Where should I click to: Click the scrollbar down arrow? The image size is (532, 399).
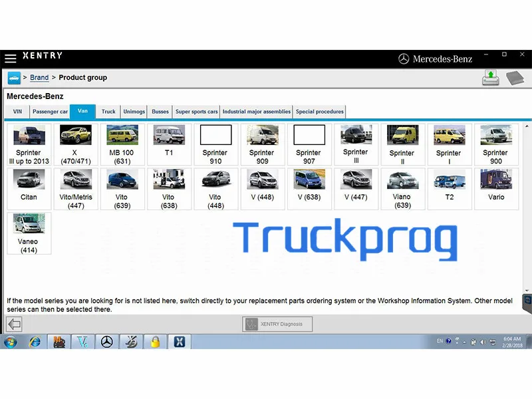pyautogui.click(x=527, y=291)
